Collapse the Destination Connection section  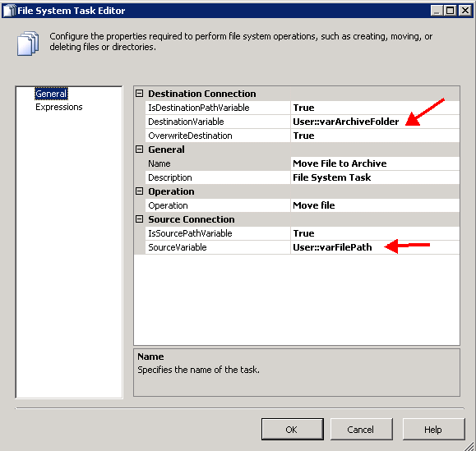(x=139, y=94)
